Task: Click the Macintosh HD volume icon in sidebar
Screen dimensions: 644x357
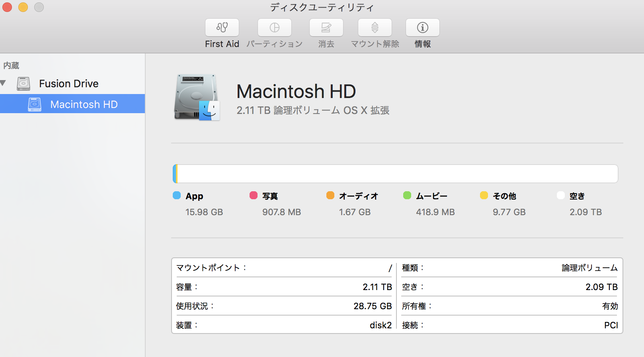Action: 35,104
